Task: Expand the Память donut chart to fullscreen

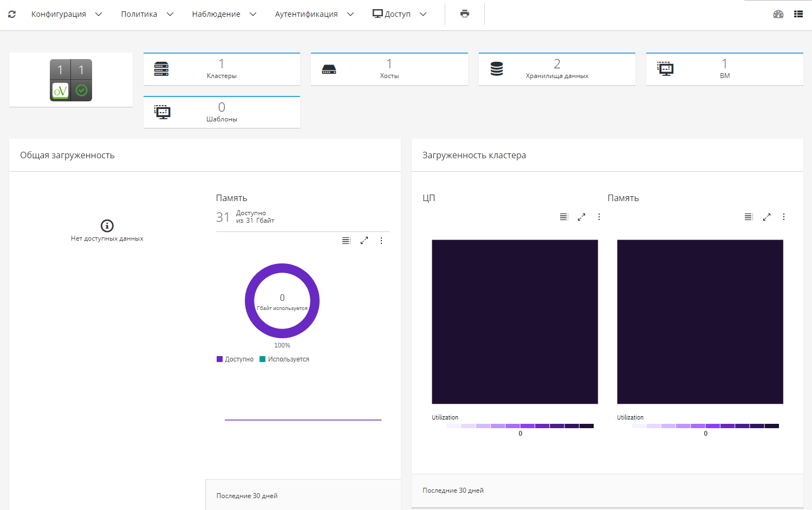Action: point(364,241)
